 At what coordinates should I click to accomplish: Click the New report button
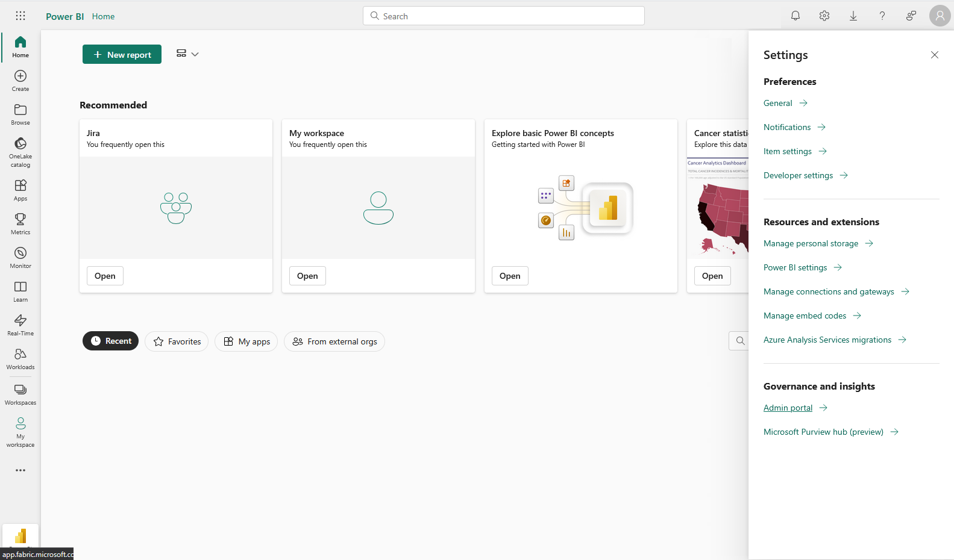click(122, 54)
